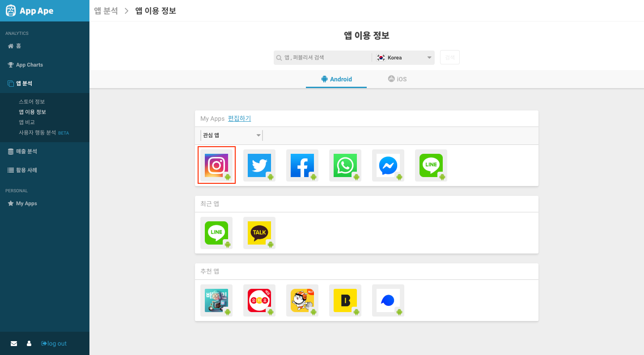Open Messenger app in My Apps
This screenshot has height=355, width=644.
388,165
